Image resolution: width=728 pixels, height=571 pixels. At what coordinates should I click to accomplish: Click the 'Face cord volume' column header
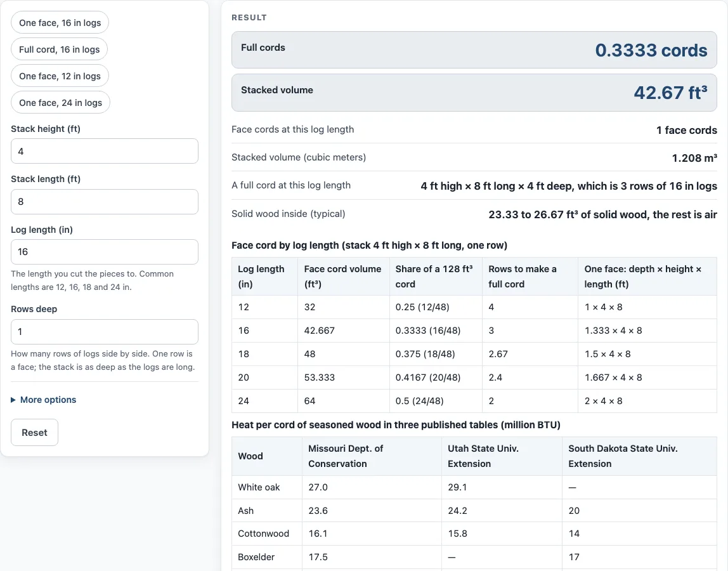pos(344,277)
